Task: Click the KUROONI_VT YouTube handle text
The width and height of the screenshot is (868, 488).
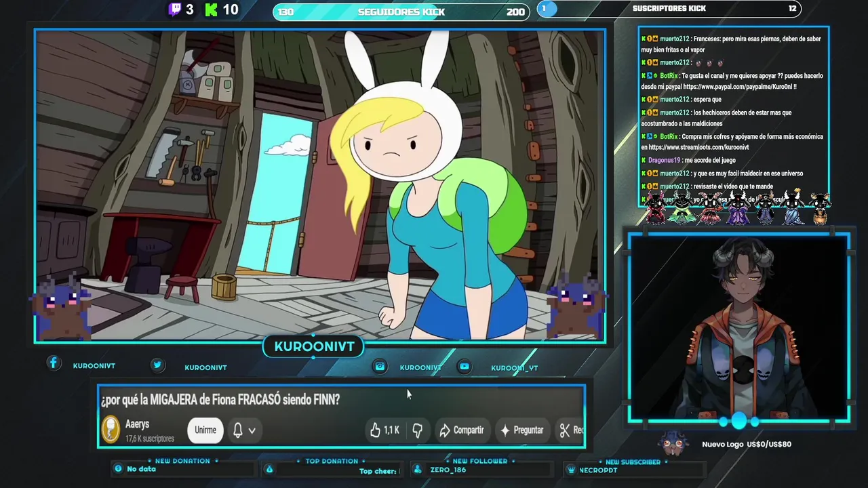Action: [514, 368]
